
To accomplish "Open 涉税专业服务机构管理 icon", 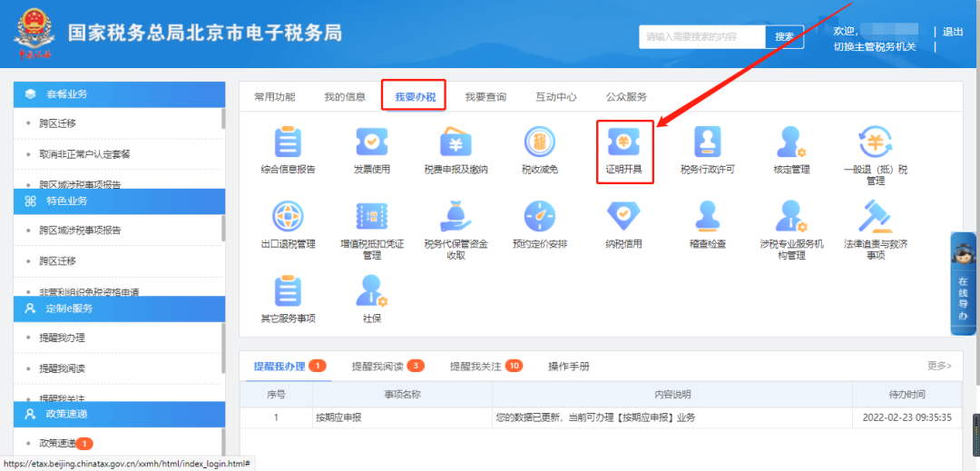I will [790, 216].
